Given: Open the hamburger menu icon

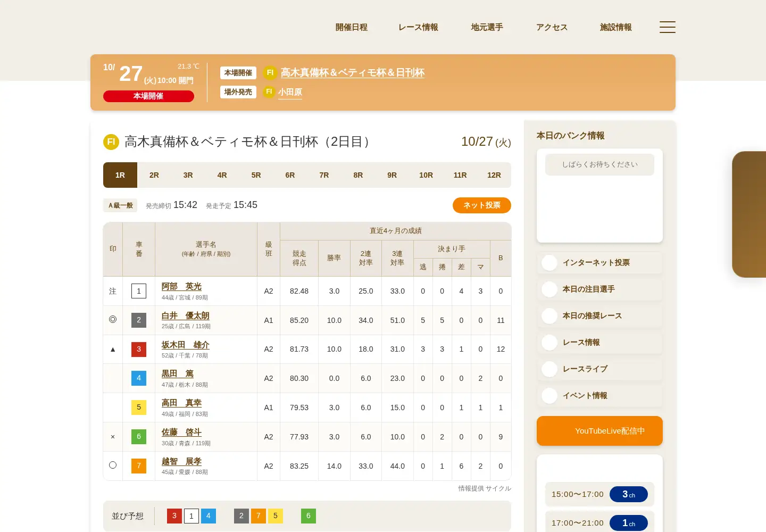Looking at the screenshot, I should [667, 27].
